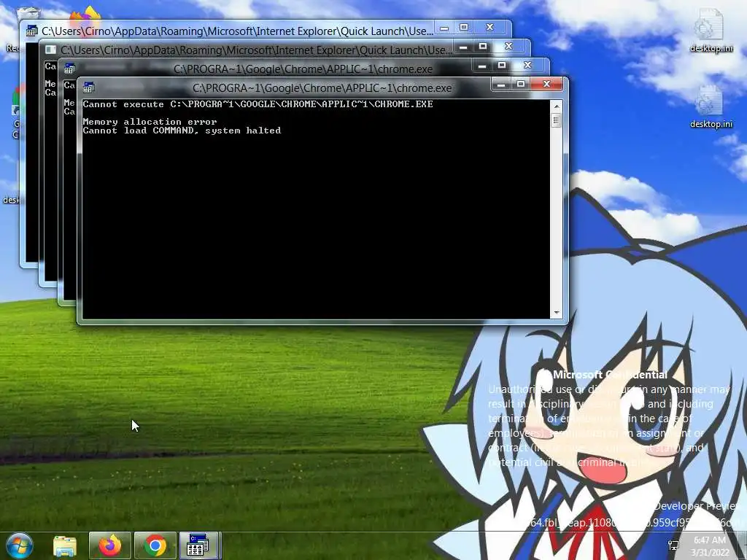Open Windows Explorer from the taskbar
This screenshot has height=560, width=747.
pos(65,545)
